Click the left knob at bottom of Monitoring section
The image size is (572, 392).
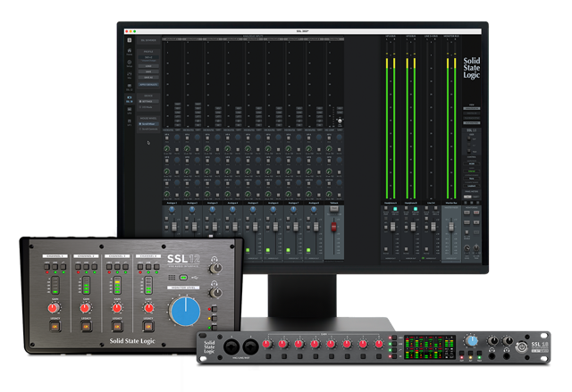point(467,248)
